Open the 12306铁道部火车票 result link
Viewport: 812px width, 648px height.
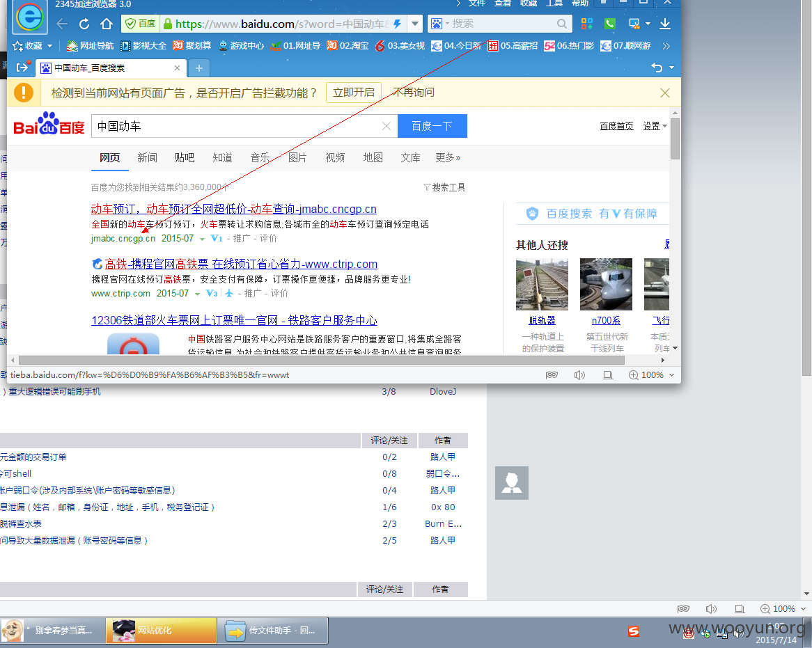click(x=234, y=320)
